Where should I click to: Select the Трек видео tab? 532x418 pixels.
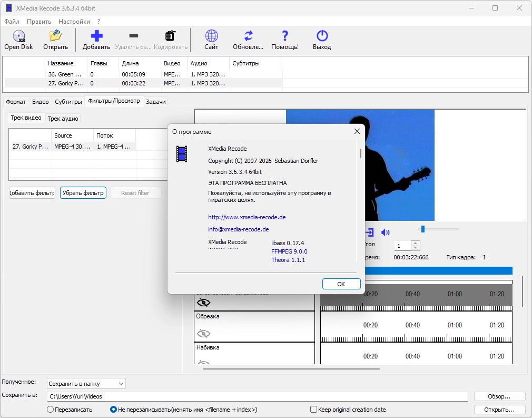(x=26, y=118)
